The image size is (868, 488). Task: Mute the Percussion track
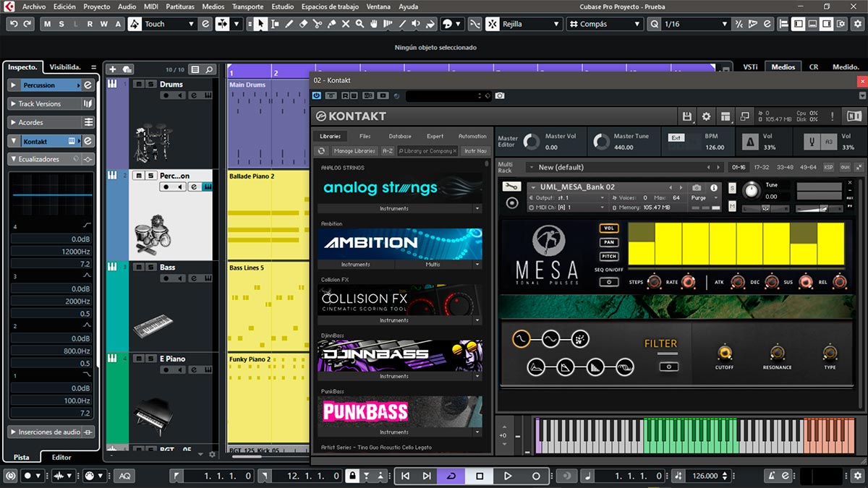pyautogui.click(x=139, y=175)
